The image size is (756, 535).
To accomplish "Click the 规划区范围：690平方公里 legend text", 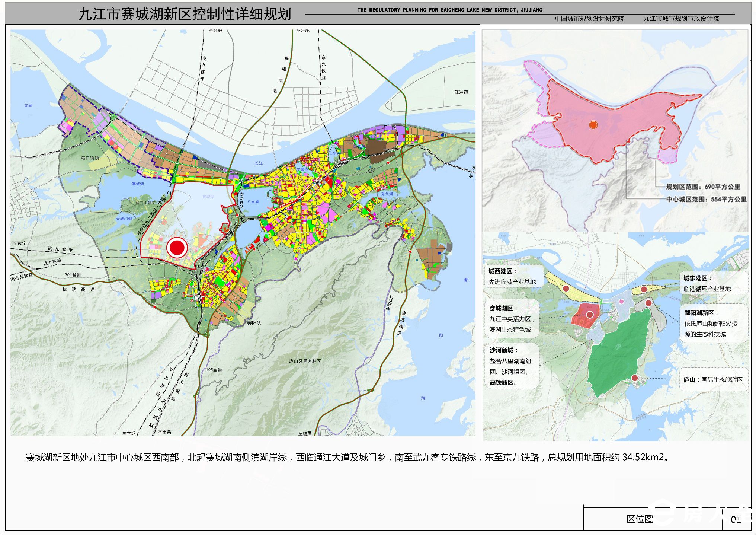I will [x=703, y=187].
